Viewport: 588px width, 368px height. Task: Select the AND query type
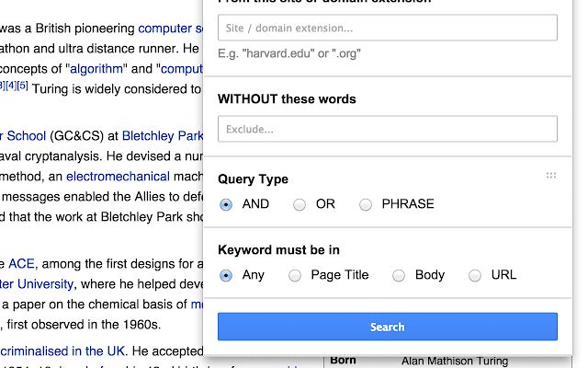click(x=226, y=204)
